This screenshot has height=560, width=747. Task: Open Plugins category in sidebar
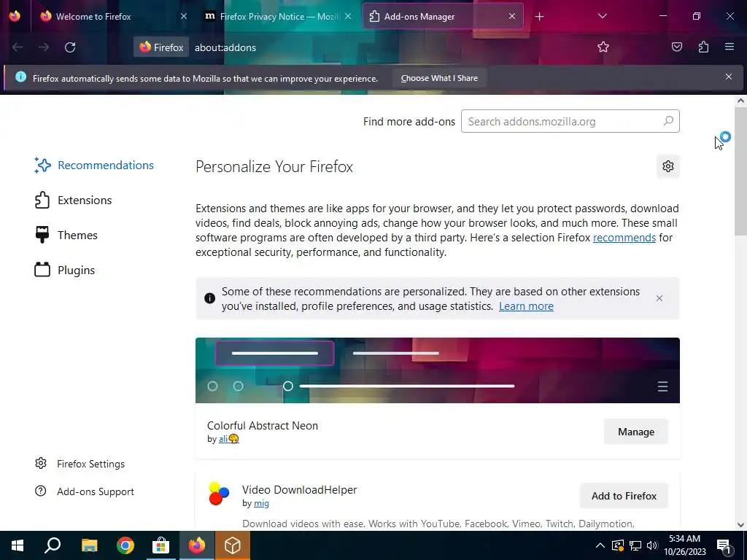(x=64, y=270)
